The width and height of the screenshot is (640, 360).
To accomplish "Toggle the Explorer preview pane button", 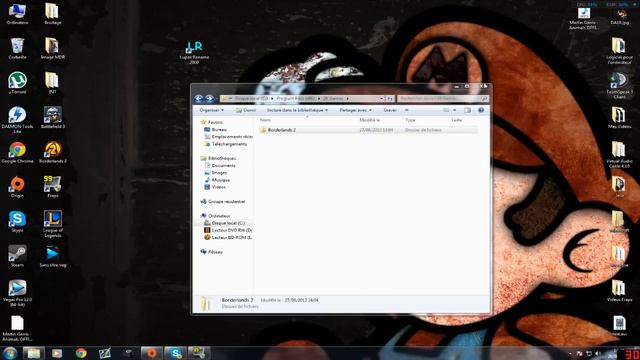I will [x=467, y=110].
